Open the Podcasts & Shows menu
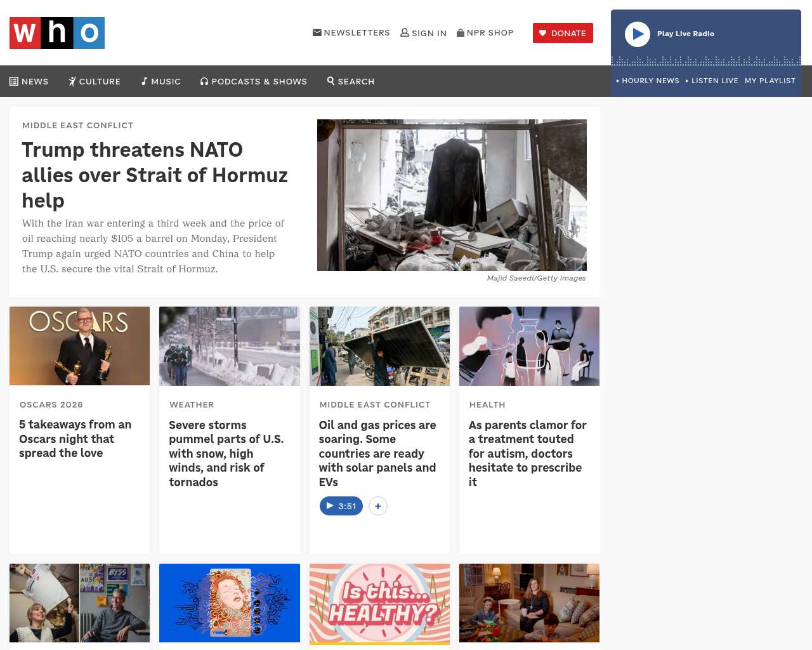 click(254, 81)
